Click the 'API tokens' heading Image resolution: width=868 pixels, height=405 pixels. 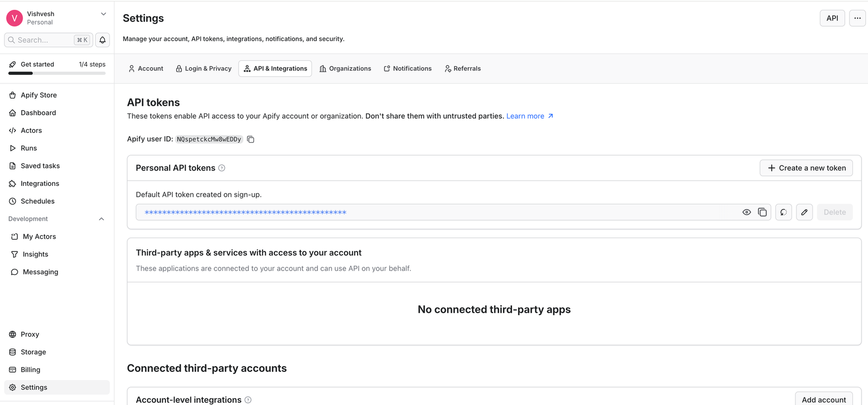click(x=154, y=102)
